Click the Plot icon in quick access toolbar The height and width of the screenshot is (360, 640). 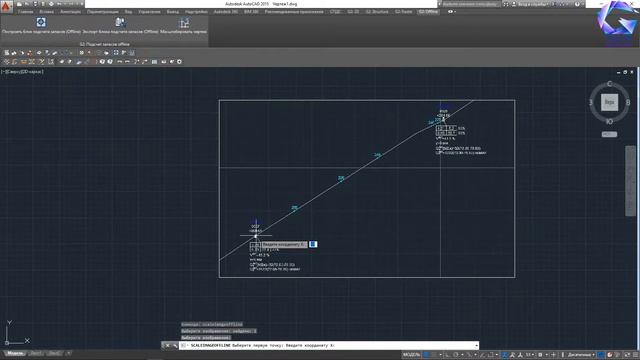tap(52, 4)
